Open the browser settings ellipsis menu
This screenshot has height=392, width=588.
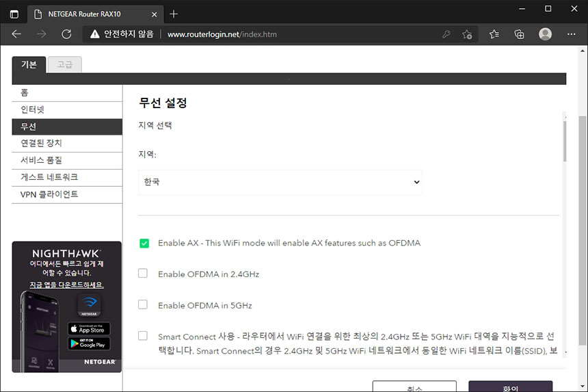(571, 34)
